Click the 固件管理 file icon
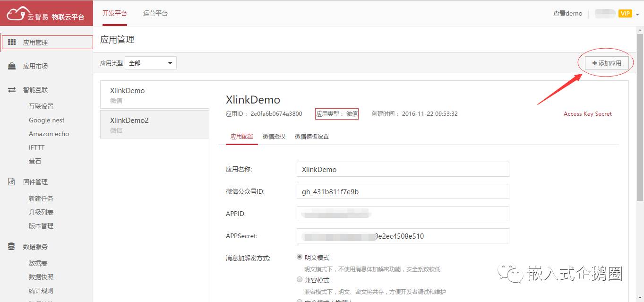Screen dimensions: 644x302 coord(12,182)
